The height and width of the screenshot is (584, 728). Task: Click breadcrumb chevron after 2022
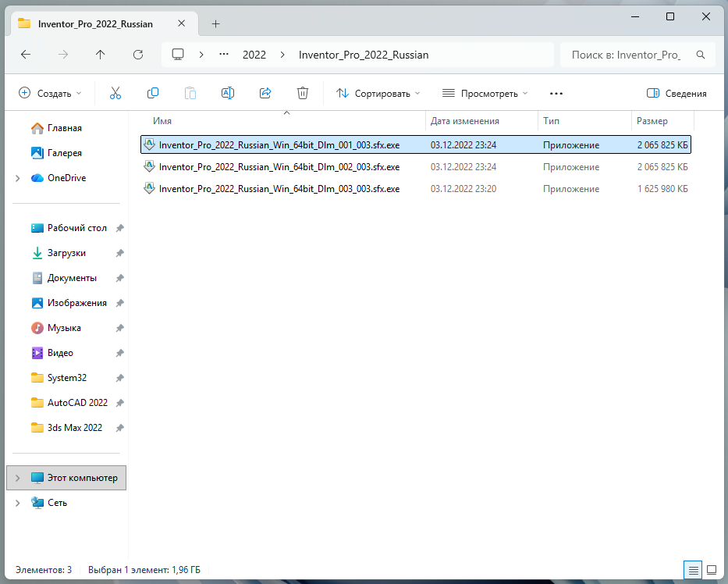tap(282, 55)
